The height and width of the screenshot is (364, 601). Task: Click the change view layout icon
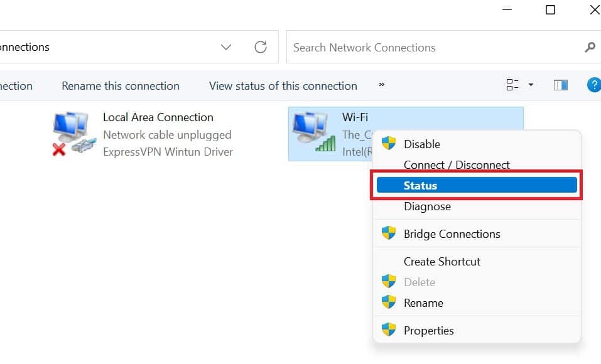point(512,85)
